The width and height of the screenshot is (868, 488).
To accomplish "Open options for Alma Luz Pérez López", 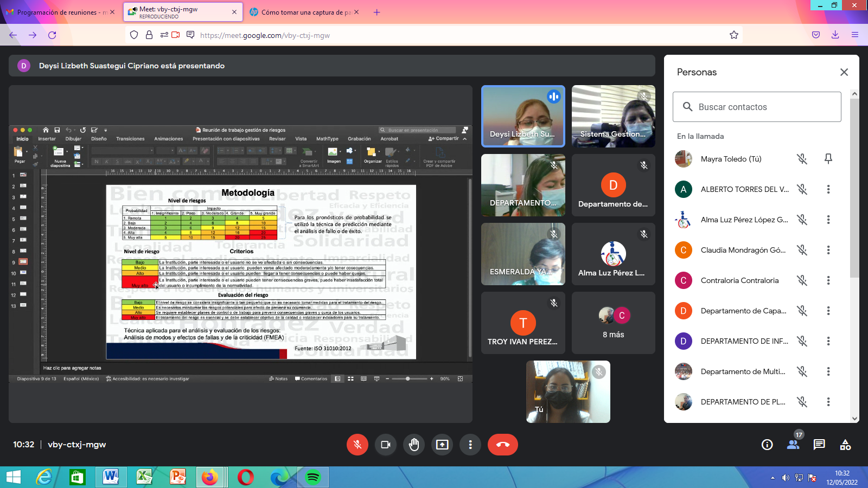I will pos(828,220).
